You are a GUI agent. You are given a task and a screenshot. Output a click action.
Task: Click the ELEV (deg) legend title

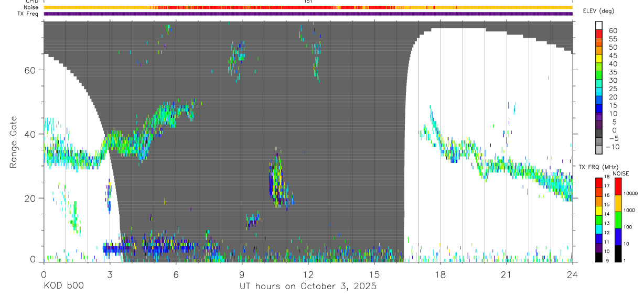[606, 11]
